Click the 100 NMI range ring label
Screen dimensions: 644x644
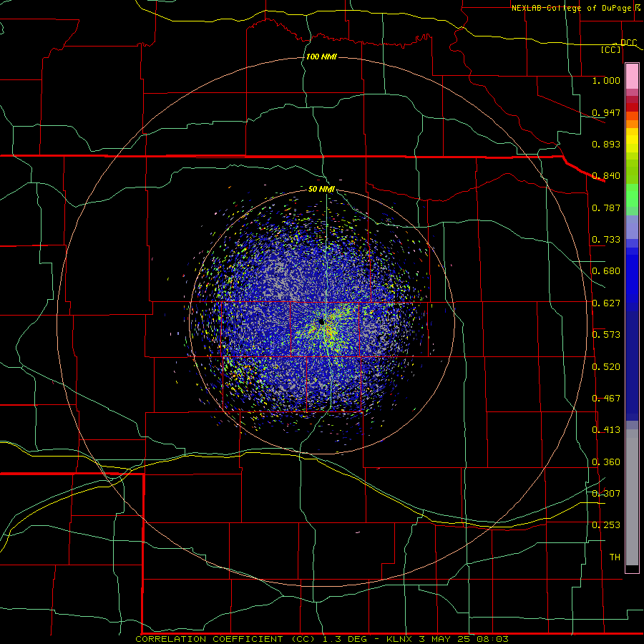click(x=321, y=57)
